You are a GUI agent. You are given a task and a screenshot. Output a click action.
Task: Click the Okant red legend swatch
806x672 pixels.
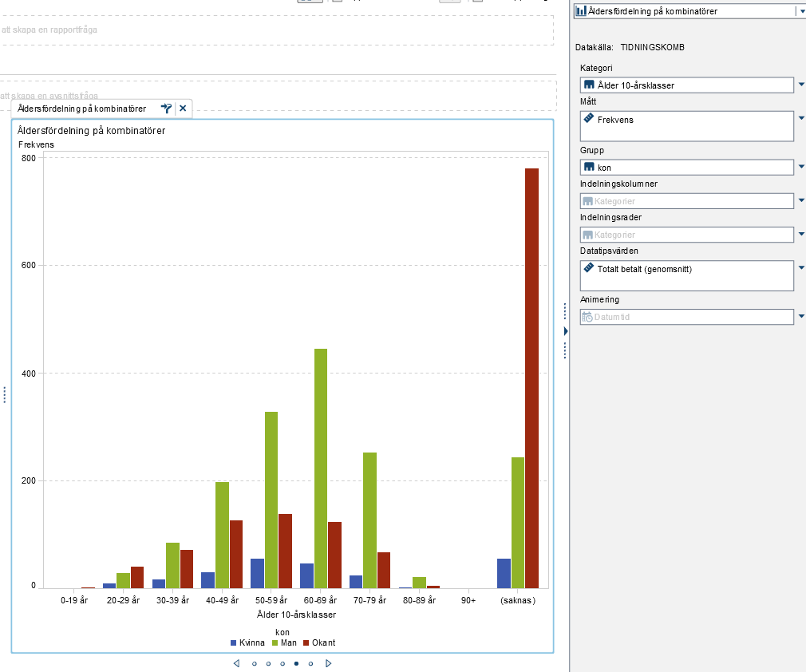pos(306,642)
